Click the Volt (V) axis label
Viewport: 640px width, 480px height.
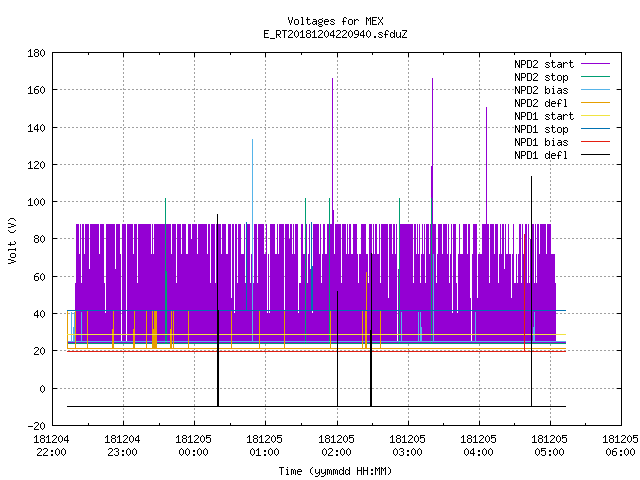(12, 240)
